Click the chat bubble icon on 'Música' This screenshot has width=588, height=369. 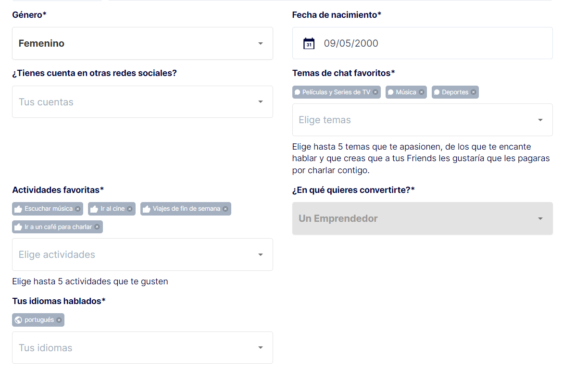(390, 92)
